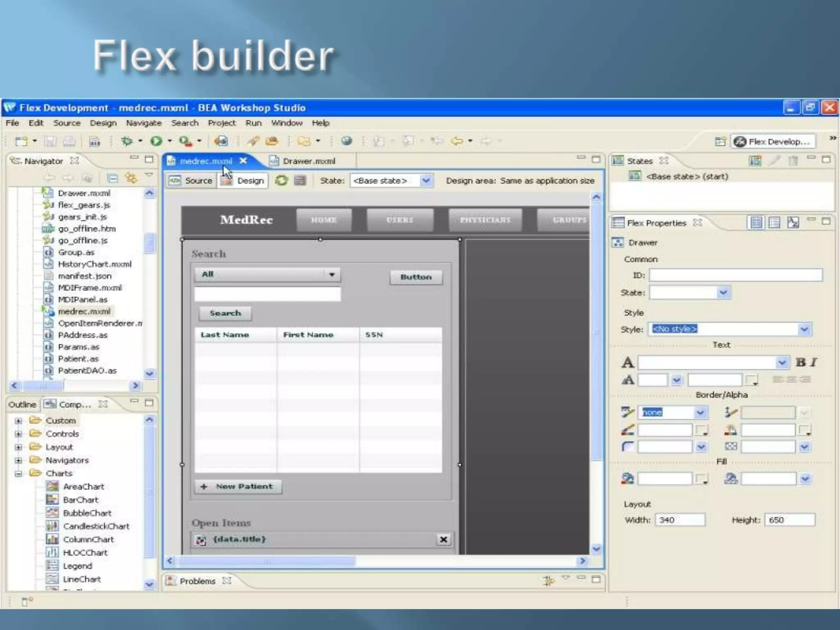Close the medrec.mxml editor tab
840x630 pixels.
tap(243, 161)
